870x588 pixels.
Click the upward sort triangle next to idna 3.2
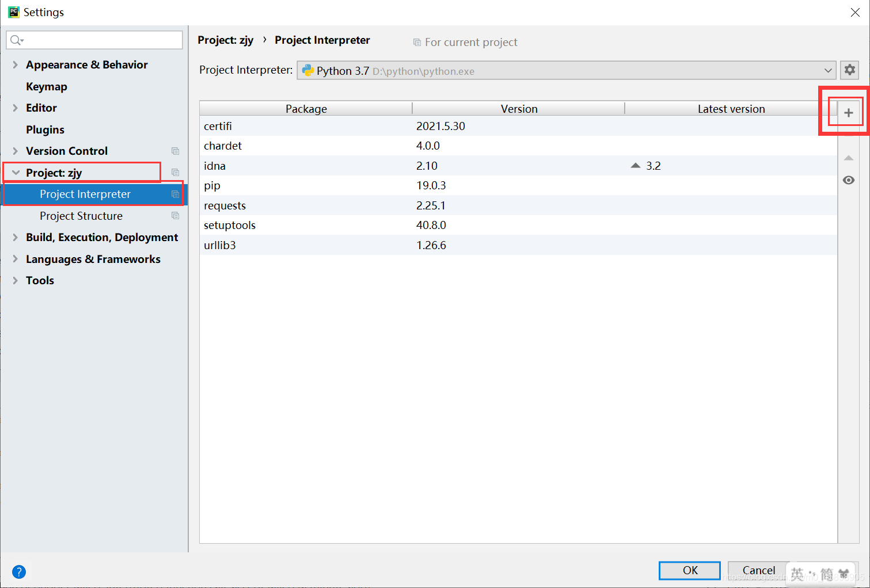635,165
